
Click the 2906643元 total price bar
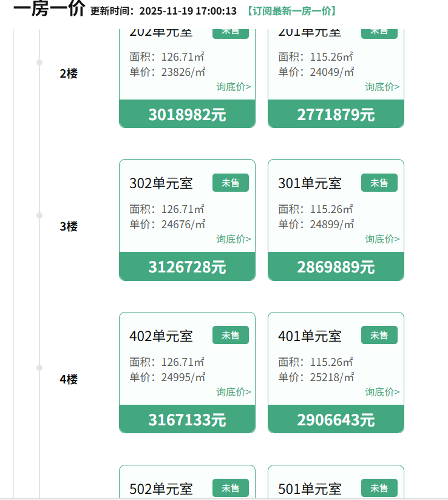click(336, 419)
